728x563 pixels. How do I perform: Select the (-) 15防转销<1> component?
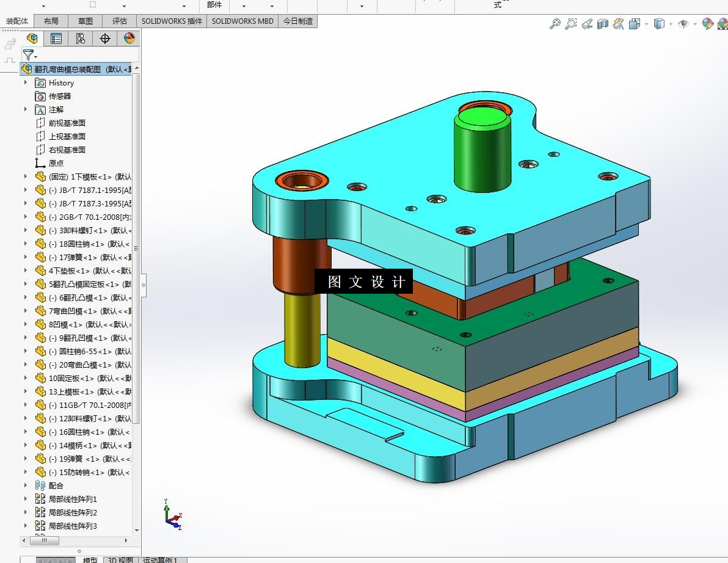pyautogui.click(x=90, y=472)
